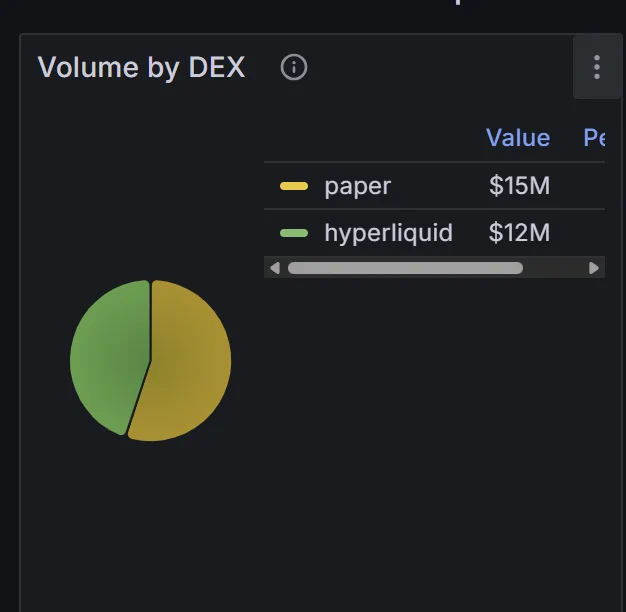Click the $15M value cell

click(x=519, y=186)
